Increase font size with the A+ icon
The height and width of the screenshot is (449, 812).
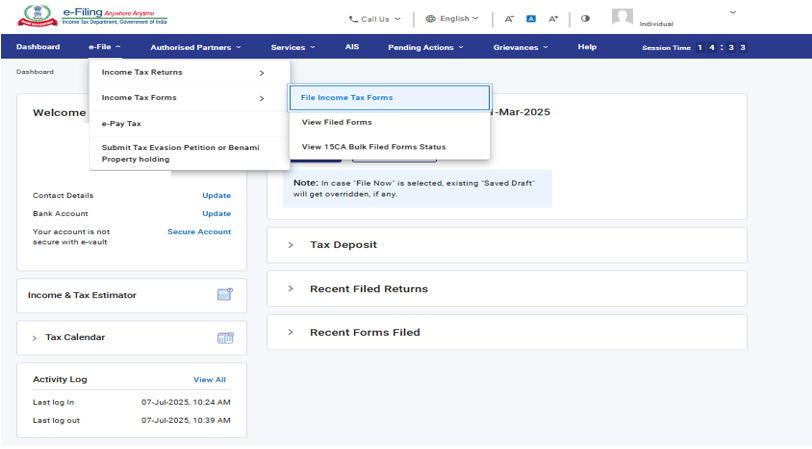(x=553, y=18)
